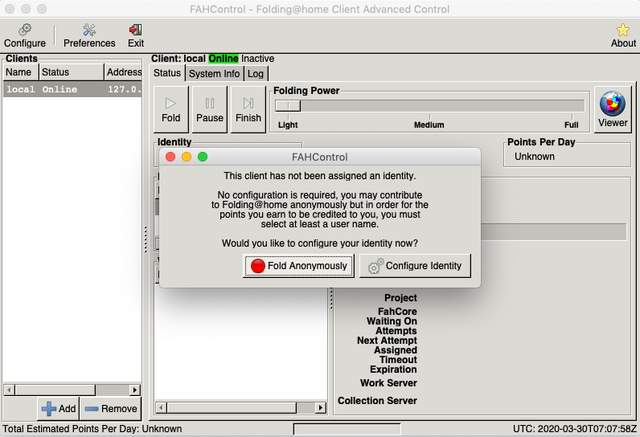Click the Configure Identity button
Image resolution: width=640 pixels, height=437 pixels.
pyautogui.click(x=415, y=266)
